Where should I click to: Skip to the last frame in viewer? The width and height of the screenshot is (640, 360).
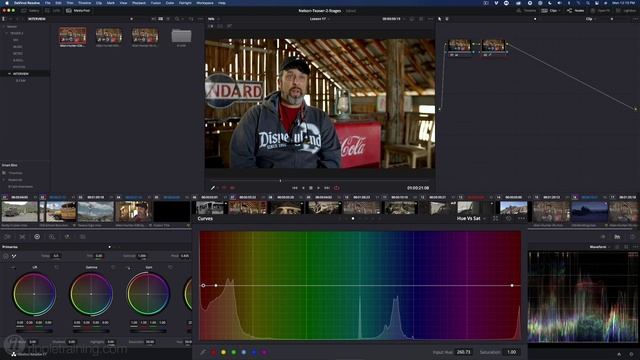coord(327,188)
